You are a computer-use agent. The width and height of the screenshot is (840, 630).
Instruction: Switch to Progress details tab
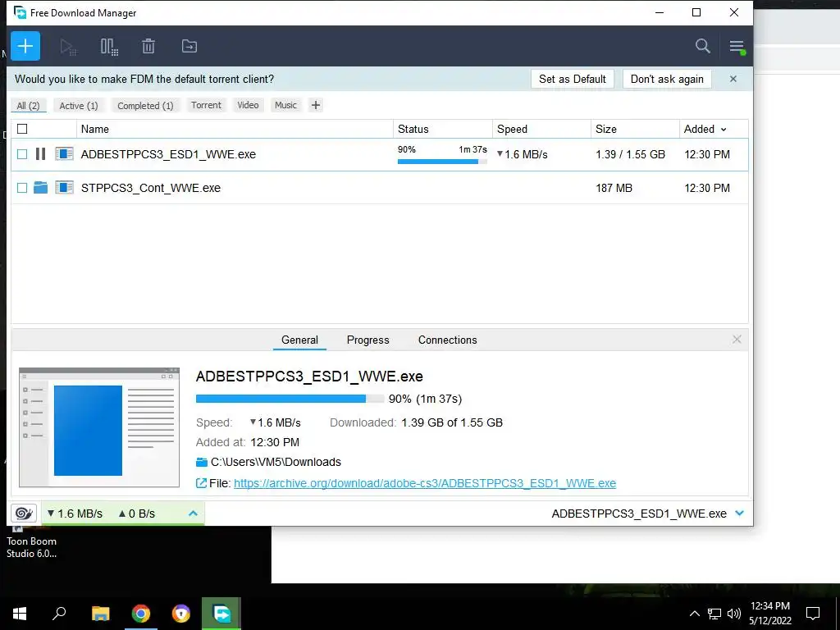(x=368, y=340)
